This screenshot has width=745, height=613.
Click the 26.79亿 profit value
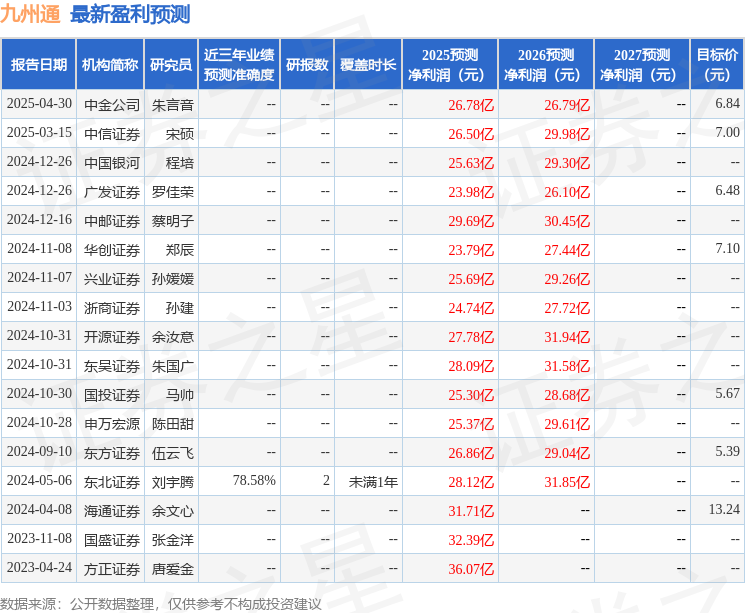pyautogui.click(x=567, y=105)
